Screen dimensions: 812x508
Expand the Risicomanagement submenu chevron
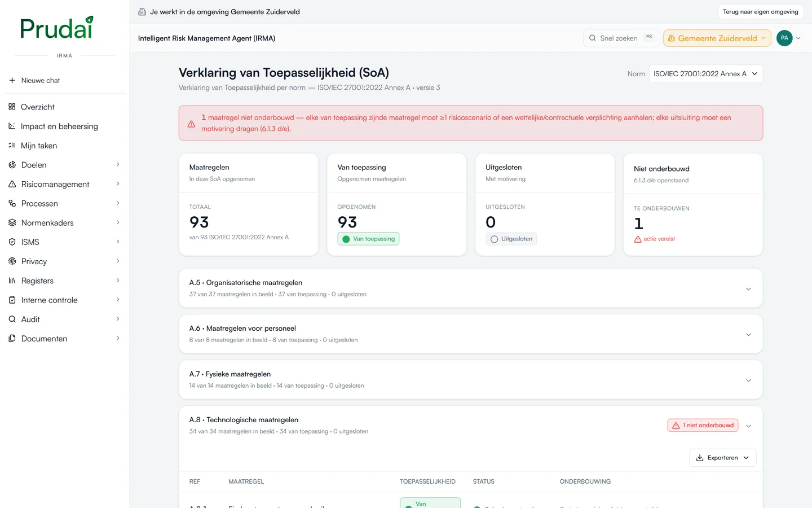coord(118,184)
